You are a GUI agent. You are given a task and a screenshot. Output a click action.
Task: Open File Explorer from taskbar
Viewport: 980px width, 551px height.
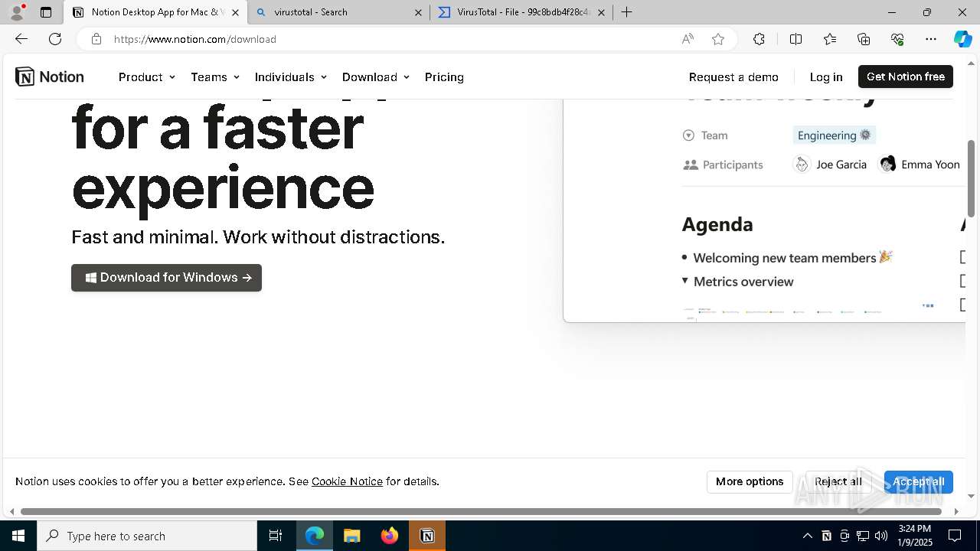pos(351,536)
